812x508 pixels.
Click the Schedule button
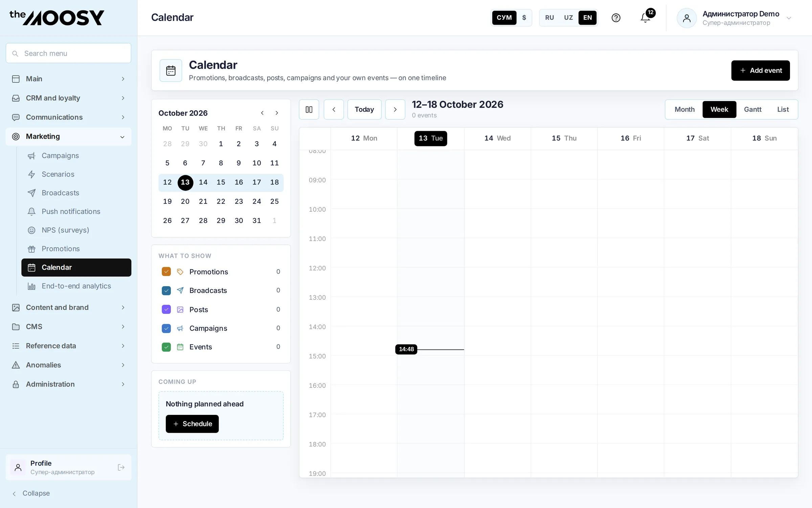coord(192,424)
